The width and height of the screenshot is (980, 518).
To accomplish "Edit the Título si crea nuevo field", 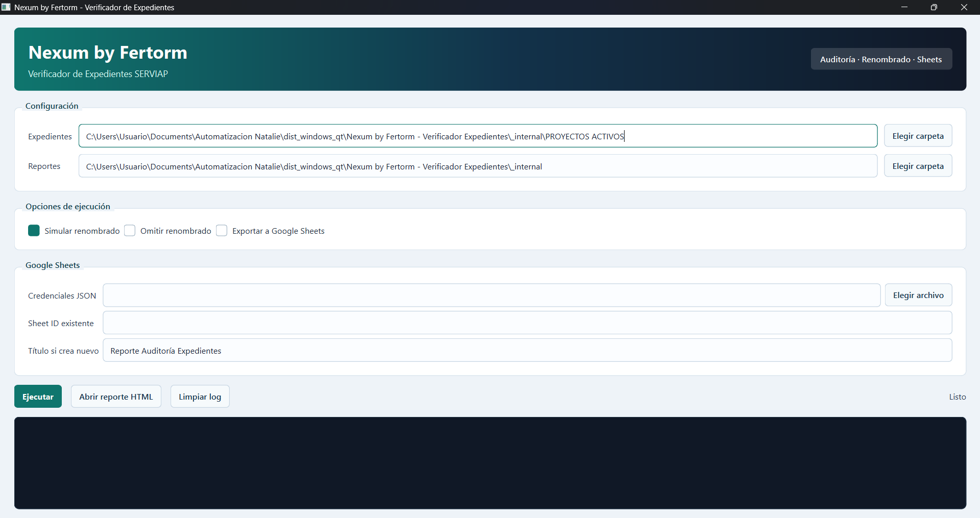I will point(528,351).
